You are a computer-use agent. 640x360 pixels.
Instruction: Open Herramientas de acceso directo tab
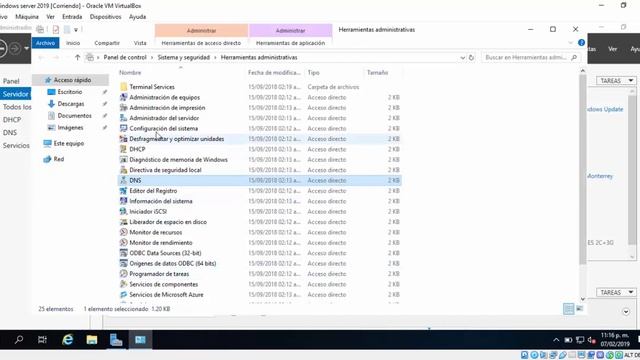(x=201, y=43)
